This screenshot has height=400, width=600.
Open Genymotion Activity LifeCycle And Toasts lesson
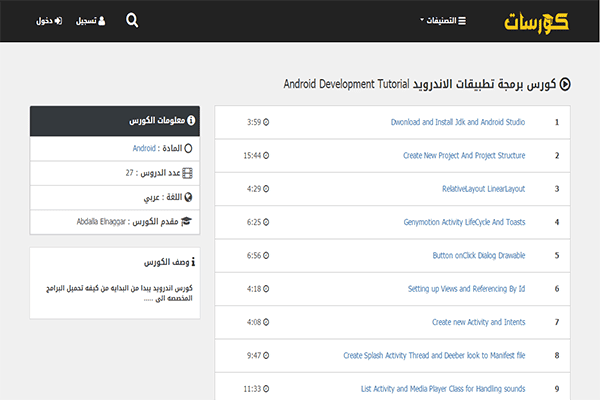pos(464,222)
